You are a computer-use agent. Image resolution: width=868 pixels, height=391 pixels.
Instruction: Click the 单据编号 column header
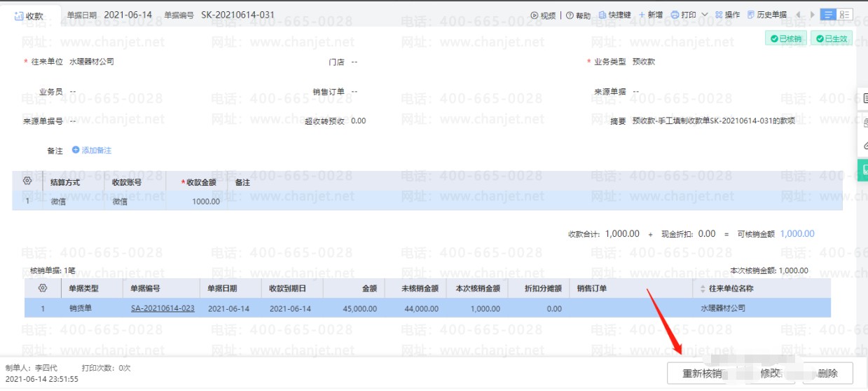point(145,289)
